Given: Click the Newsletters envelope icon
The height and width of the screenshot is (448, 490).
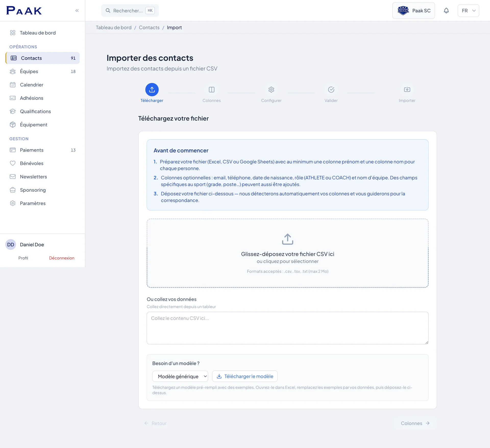Looking at the screenshot, I should coord(13,177).
